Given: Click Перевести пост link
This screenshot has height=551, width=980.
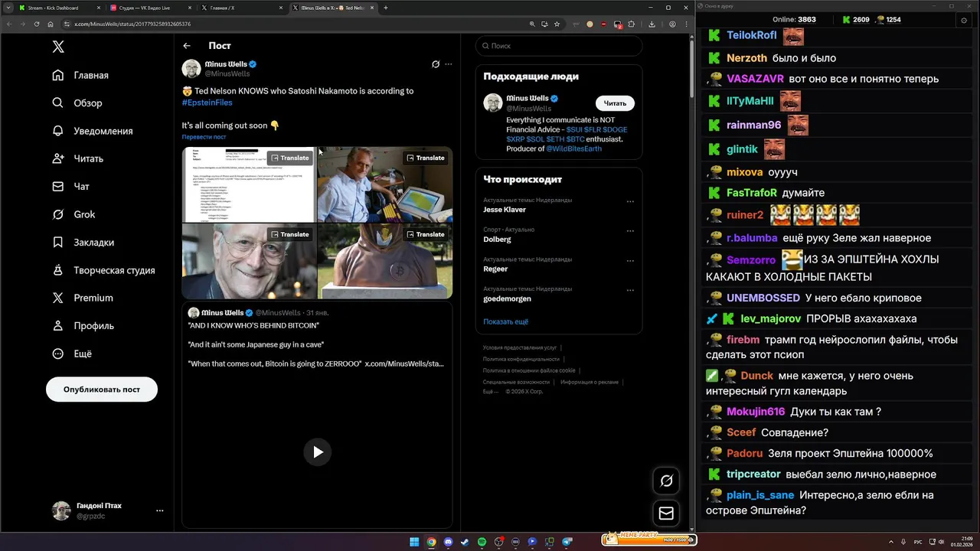Looking at the screenshot, I should [x=204, y=137].
